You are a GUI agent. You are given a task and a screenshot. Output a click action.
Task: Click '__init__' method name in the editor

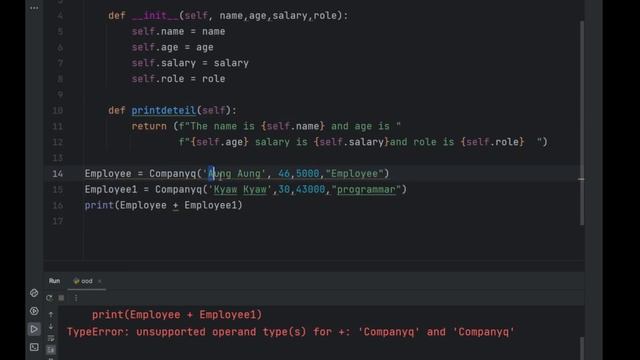[x=155, y=16]
